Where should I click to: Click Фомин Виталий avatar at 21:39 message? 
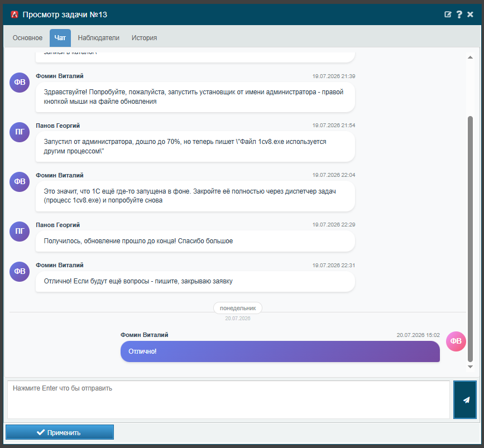tap(20, 83)
